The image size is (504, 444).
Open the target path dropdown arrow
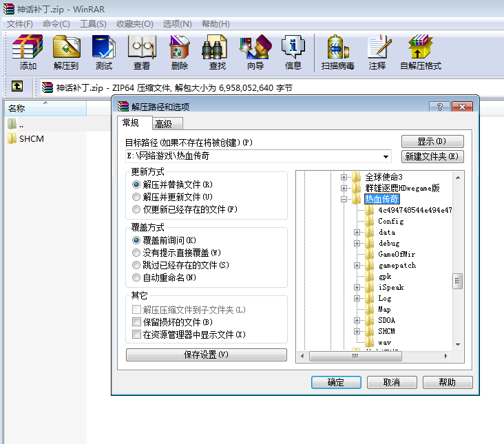point(386,156)
